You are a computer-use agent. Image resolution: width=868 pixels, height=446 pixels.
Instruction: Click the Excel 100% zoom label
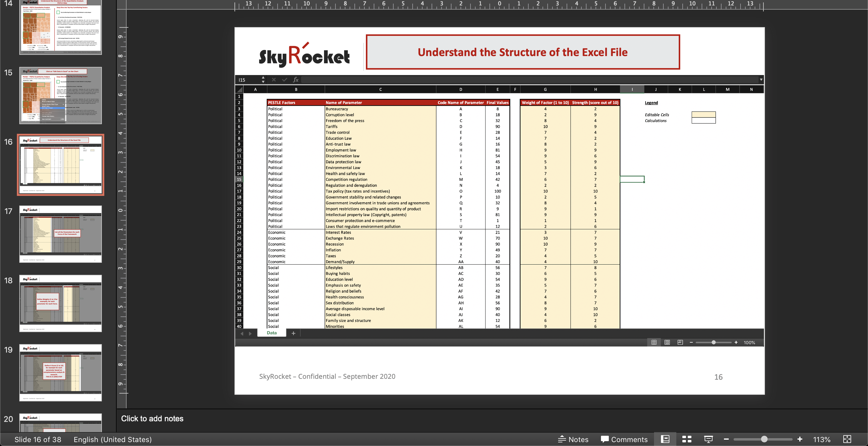(749, 343)
